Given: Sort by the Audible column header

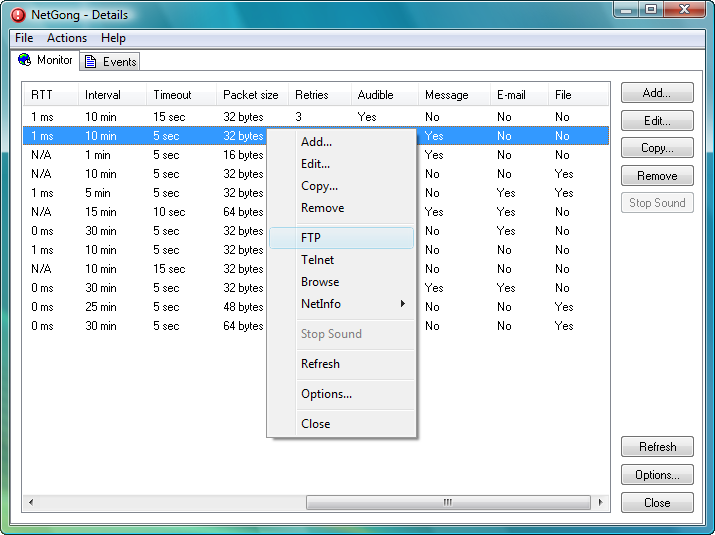Looking at the screenshot, I should (384, 95).
